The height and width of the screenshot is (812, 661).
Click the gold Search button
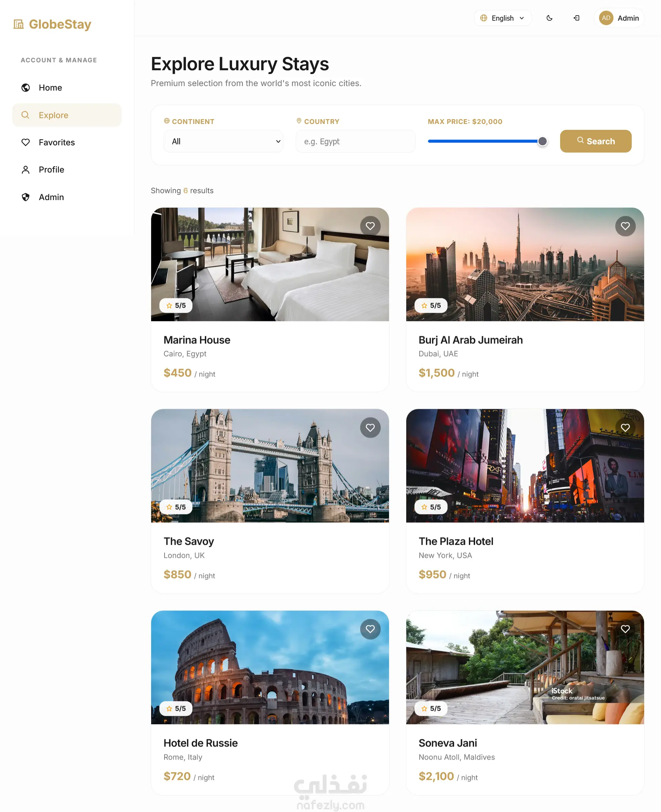pos(596,141)
